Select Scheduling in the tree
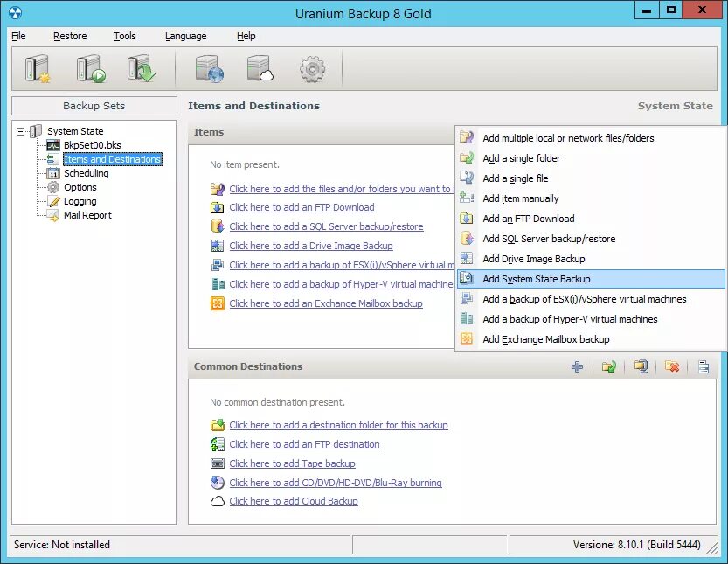The width and height of the screenshot is (728, 564). point(87,173)
